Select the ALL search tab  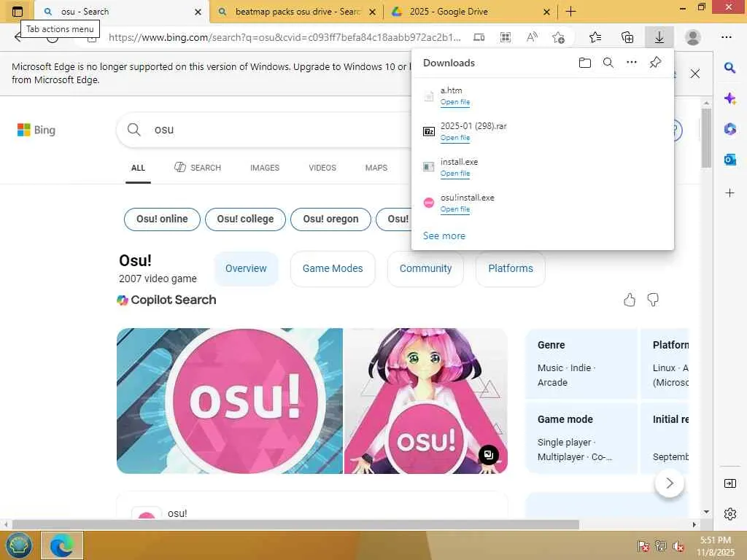point(138,168)
